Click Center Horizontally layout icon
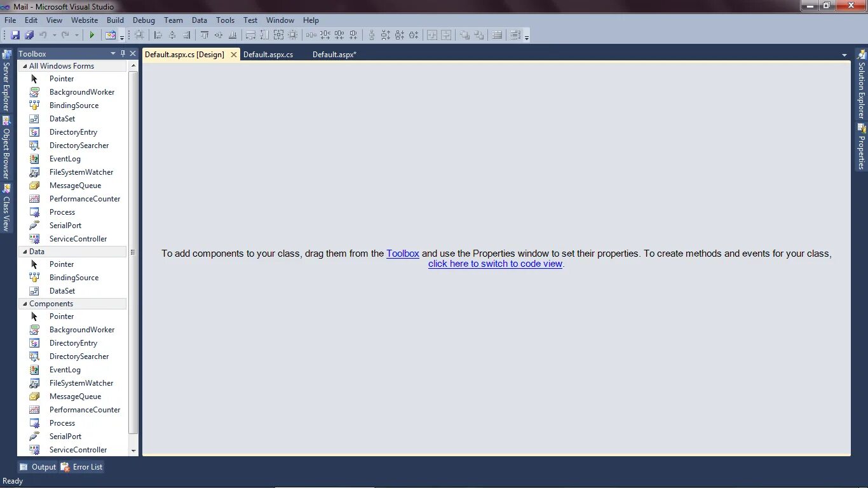 (x=432, y=35)
